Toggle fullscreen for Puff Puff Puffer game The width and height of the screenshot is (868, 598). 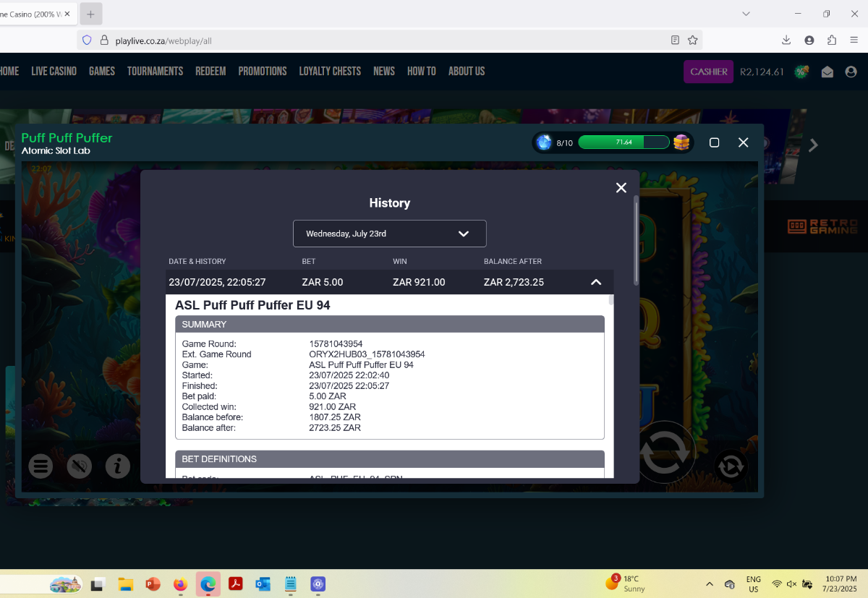(x=715, y=142)
